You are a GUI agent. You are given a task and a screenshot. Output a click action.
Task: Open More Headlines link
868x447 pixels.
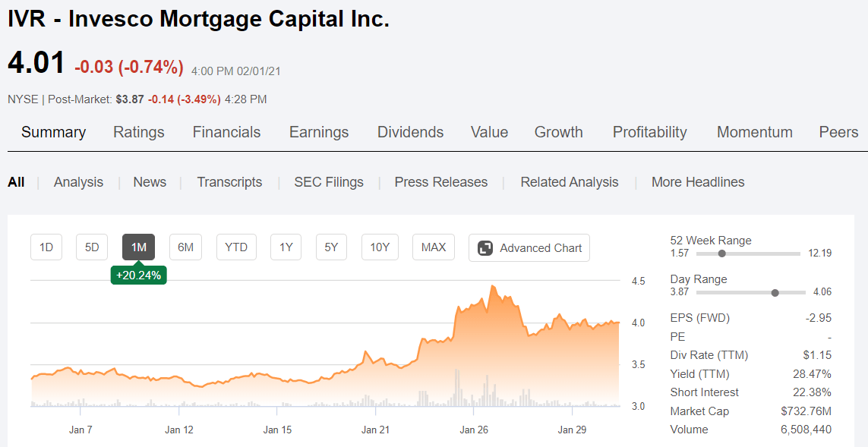(698, 182)
